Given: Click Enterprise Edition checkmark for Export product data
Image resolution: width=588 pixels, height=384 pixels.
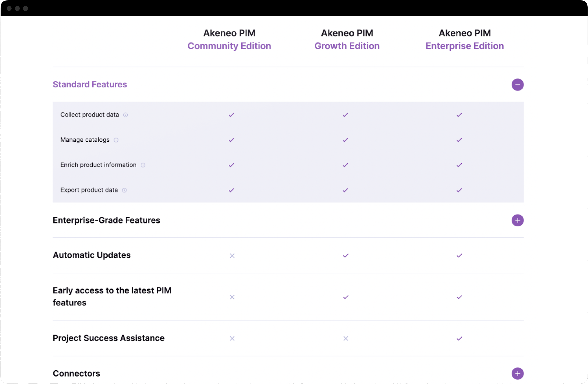Looking at the screenshot, I should tap(459, 190).
